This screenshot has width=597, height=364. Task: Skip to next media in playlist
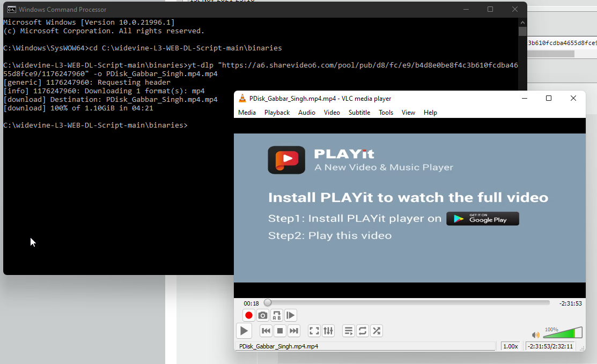(x=293, y=331)
